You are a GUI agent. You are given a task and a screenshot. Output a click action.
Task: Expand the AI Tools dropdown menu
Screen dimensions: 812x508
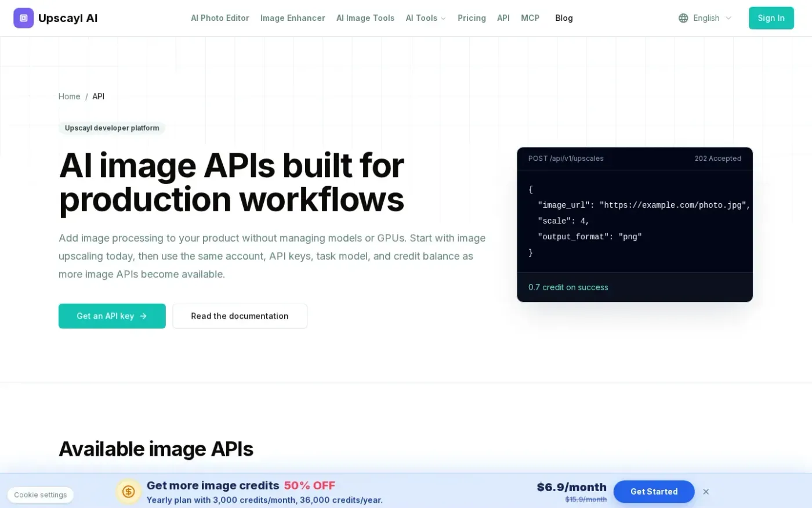tap(426, 18)
